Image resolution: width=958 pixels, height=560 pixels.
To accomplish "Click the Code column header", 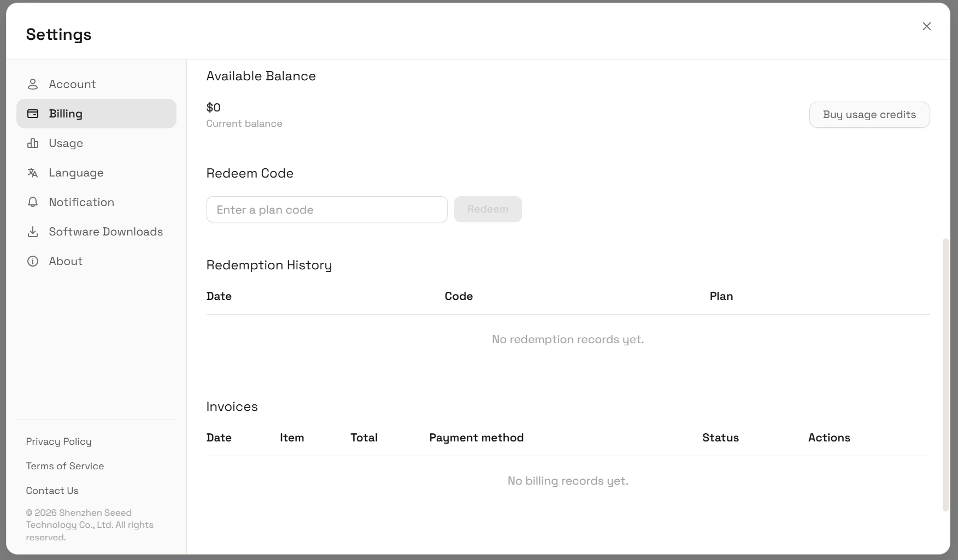I will 459,296.
